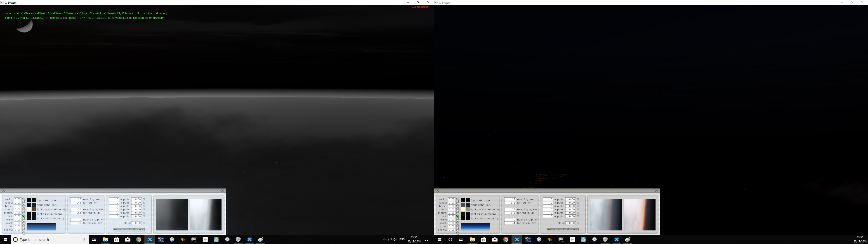Pick first light glare swatch in left panel
Screen dimensions: 868x244
(29, 209)
